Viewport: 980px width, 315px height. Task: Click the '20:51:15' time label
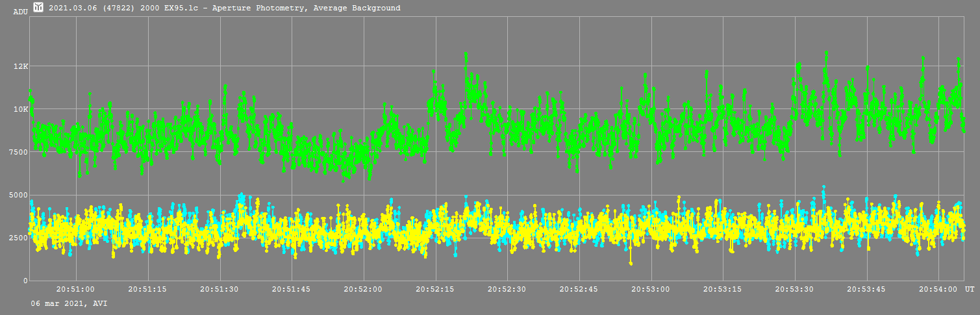click(x=147, y=290)
